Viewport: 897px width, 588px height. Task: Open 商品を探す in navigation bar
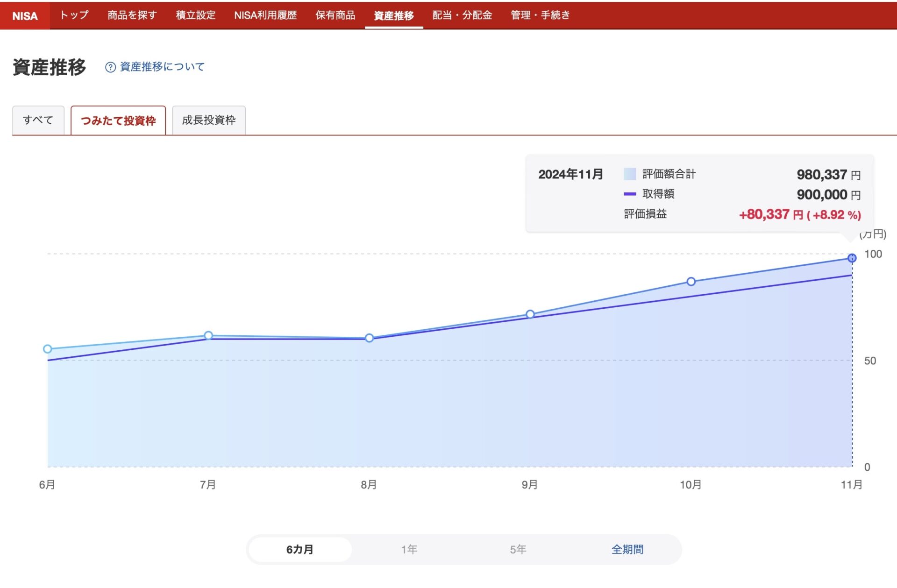coord(132,15)
